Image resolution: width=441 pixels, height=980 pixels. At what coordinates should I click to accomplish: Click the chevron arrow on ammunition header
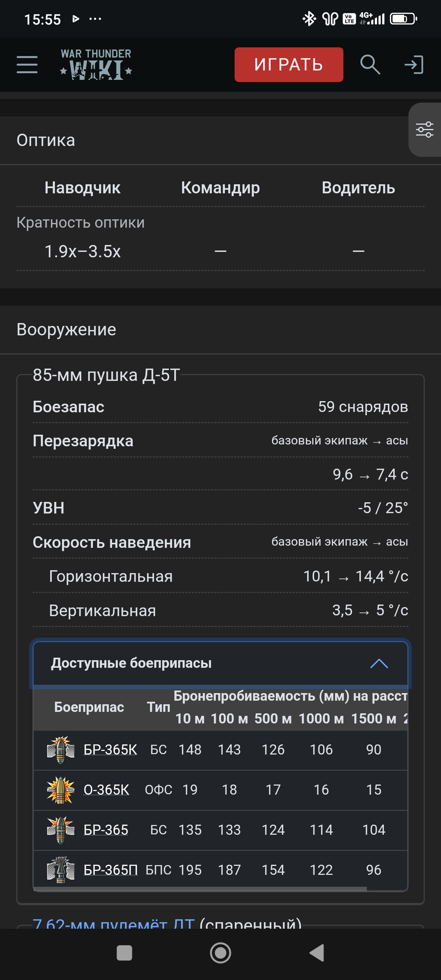pos(379,663)
